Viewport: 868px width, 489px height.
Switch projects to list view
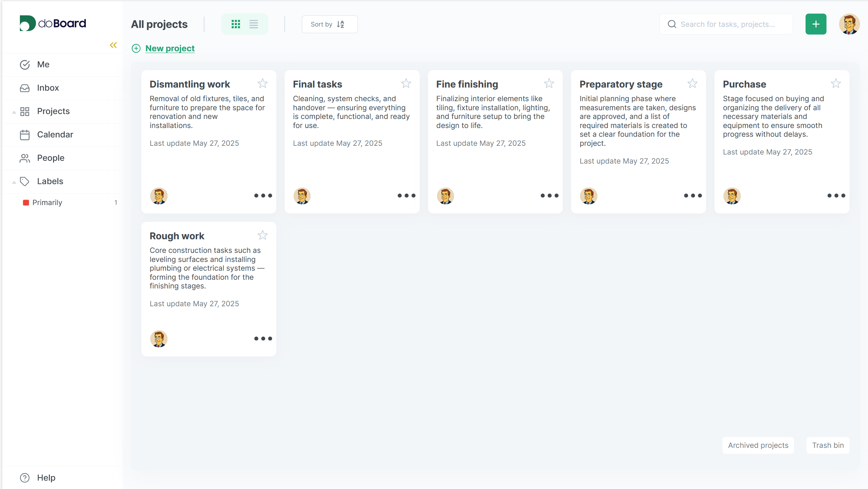tap(253, 24)
